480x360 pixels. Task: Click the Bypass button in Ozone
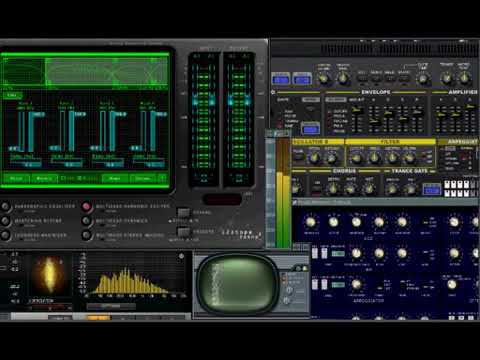(183, 213)
